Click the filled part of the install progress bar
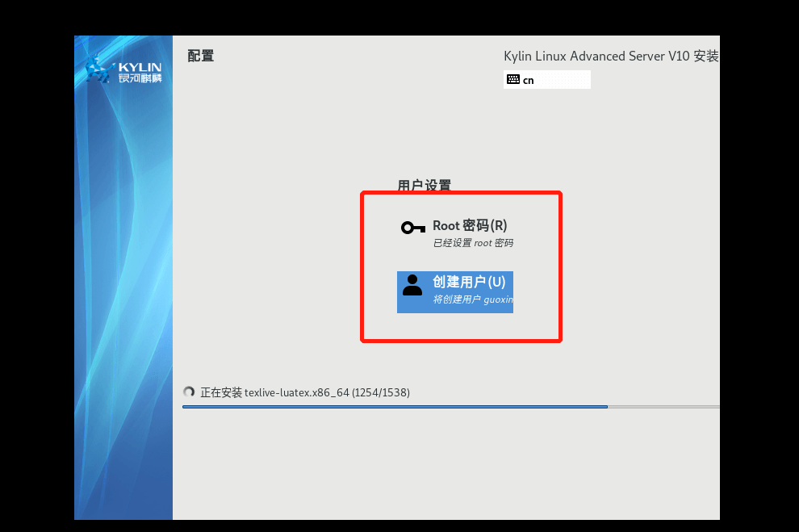The image size is (799, 532). pos(395,407)
